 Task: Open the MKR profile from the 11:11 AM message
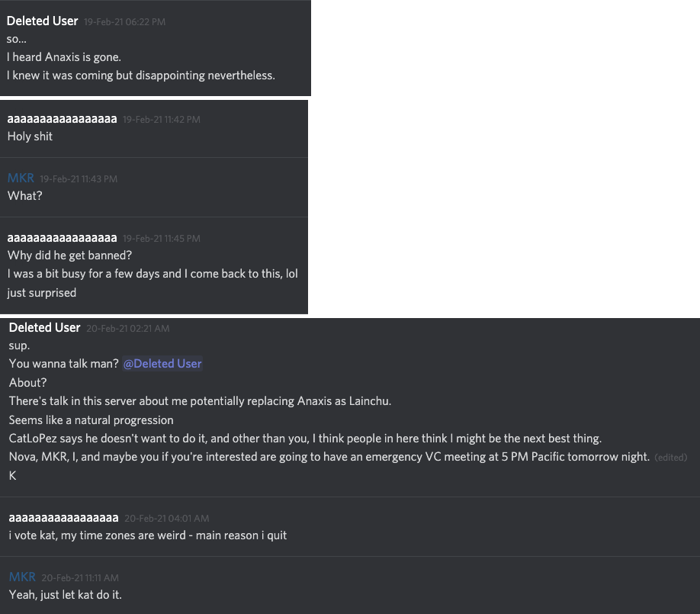22,577
